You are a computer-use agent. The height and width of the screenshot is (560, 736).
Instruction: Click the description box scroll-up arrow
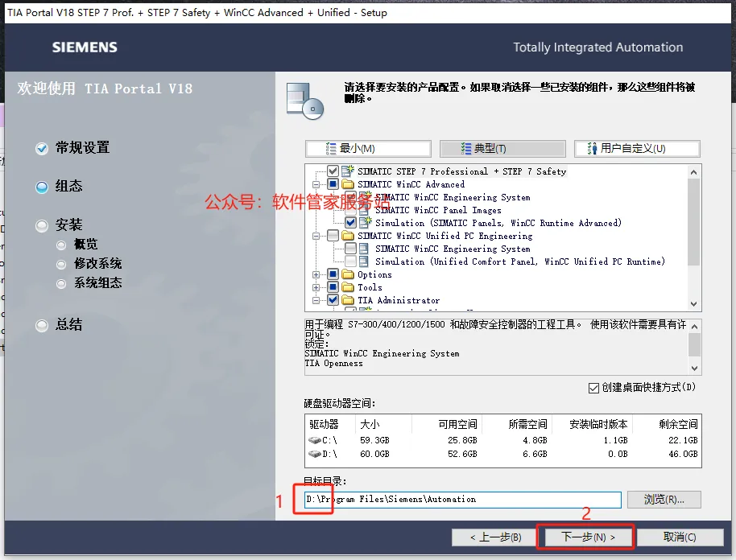pyautogui.click(x=695, y=327)
